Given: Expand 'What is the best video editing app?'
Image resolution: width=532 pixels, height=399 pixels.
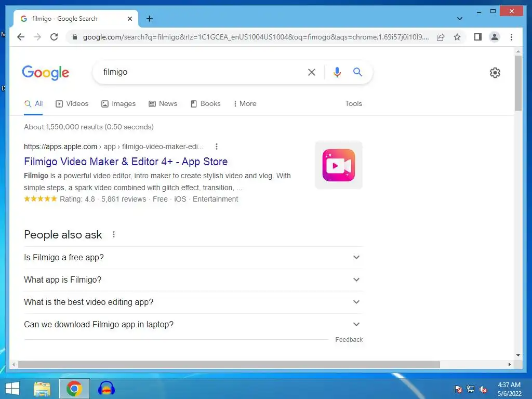Looking at the screenshot, I should [193, 302].
